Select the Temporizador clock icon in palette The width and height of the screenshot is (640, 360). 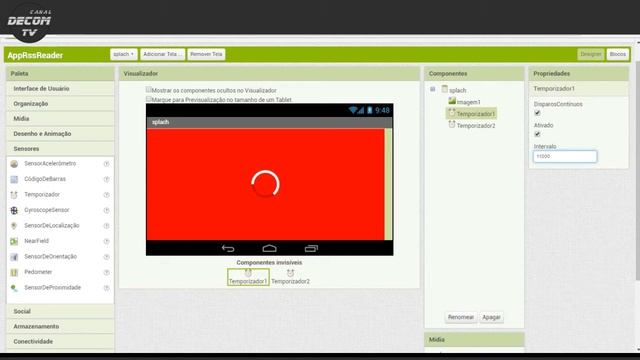(14, 195)
